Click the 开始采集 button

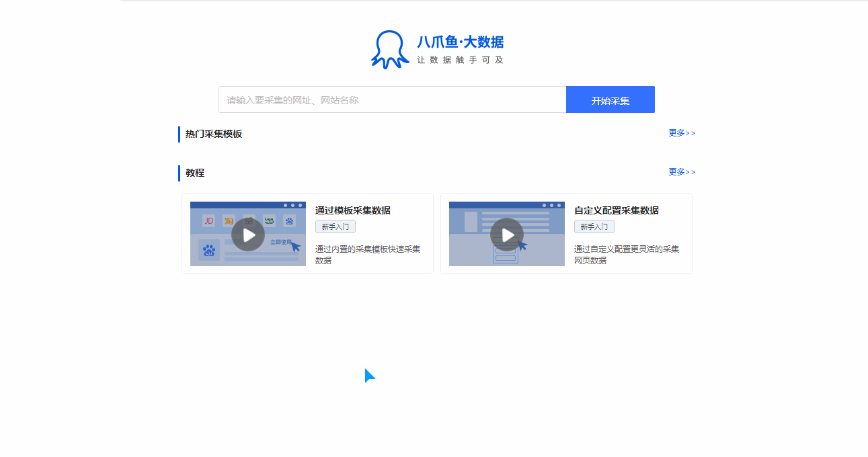(610, 99)
